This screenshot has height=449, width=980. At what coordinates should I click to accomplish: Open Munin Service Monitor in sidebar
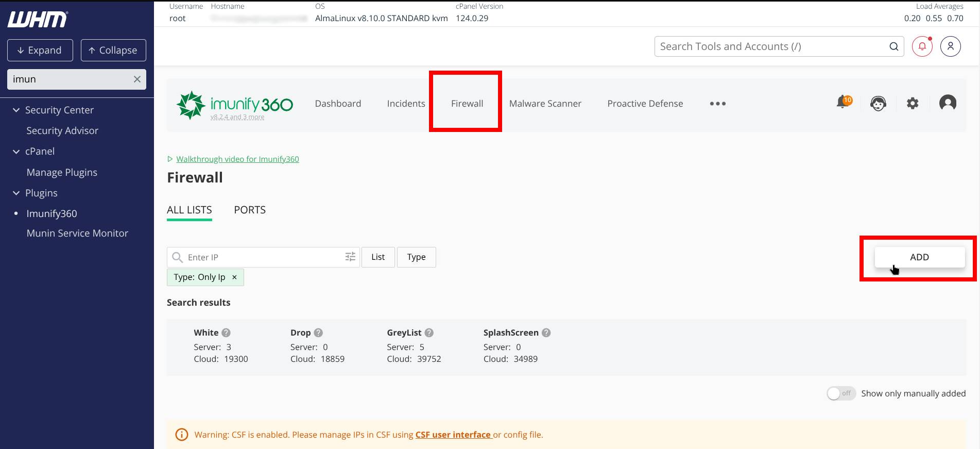click(x=77, y=234)
